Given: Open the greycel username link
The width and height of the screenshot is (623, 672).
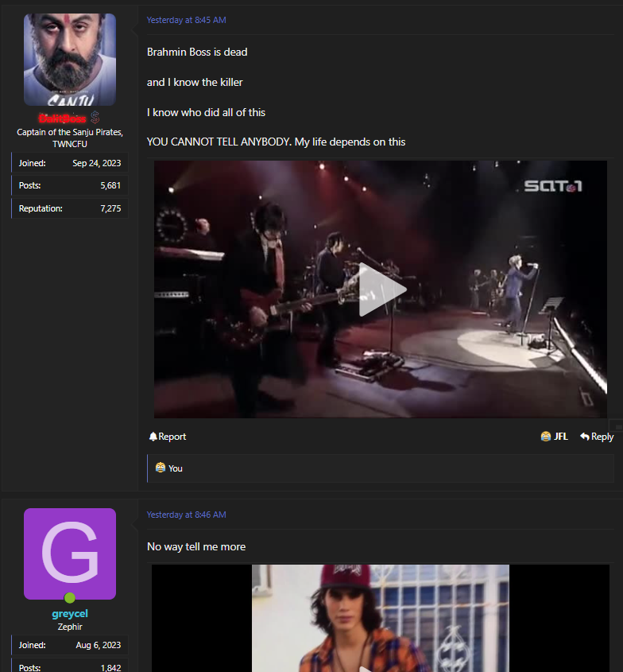Looking at the screenshot, I should (x=70, y=614).
